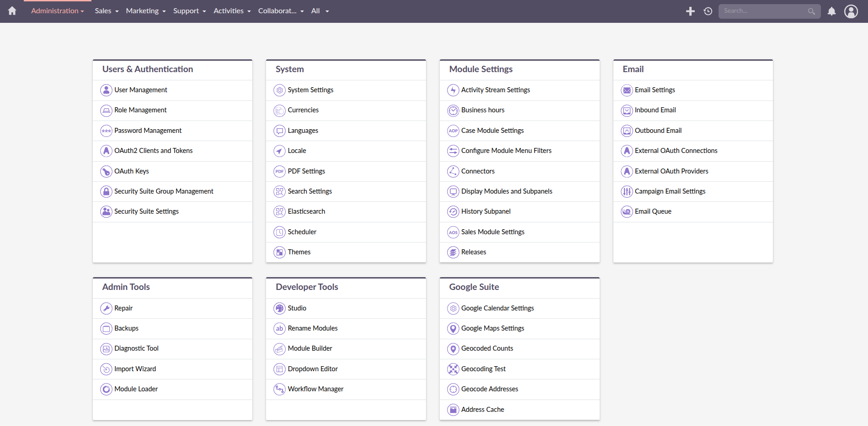Image resolution: width=868 pixels, height=426 pixels.
Task: Click the Repair wrench icon
Action: pyautogui.click(x=106, y=308)
